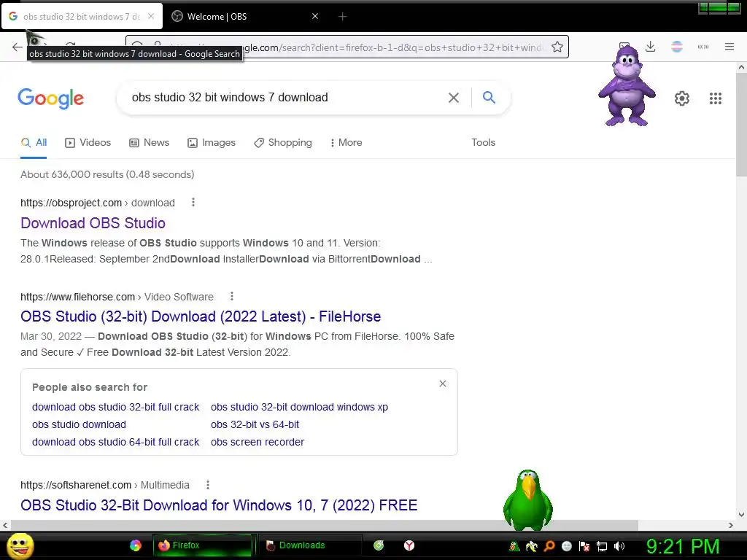Click the scroll right arrow of horizontal scrollbar

(731, 525)
